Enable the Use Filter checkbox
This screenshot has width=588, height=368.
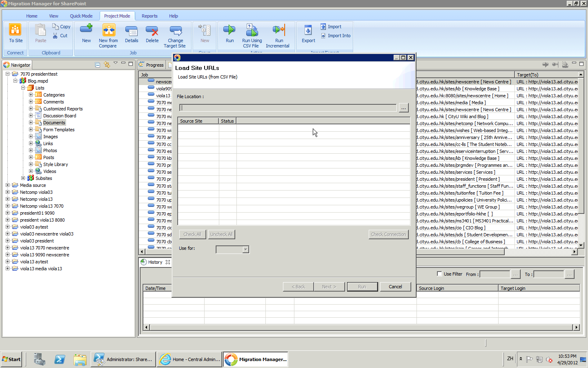click(439, 274)
